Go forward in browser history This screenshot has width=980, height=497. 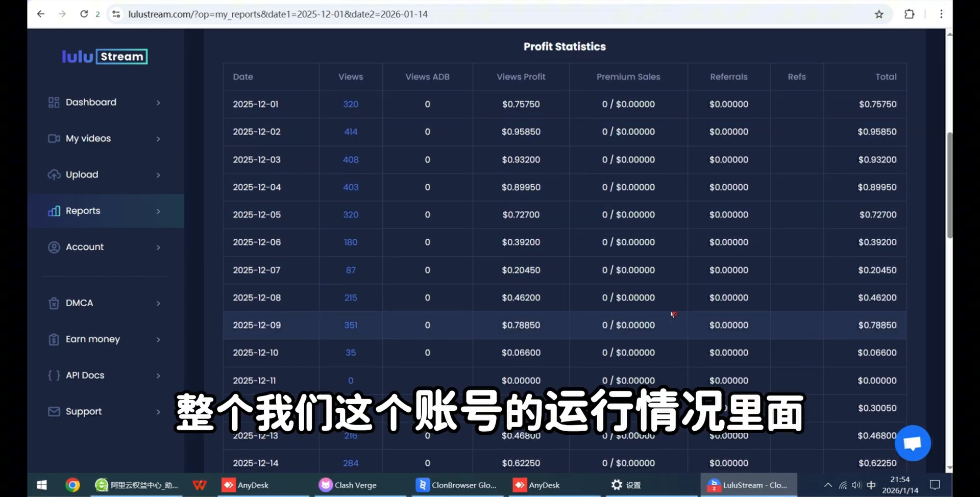coord(62,14)
